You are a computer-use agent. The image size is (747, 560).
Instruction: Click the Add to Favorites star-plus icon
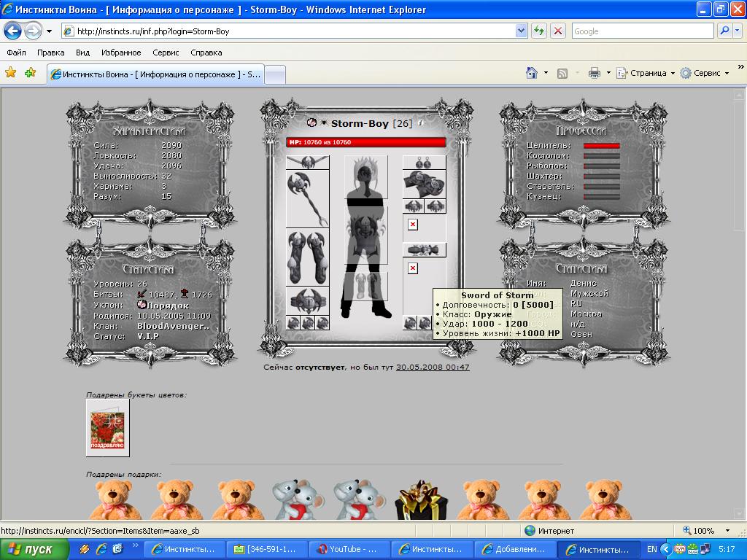tap(30, 73)
